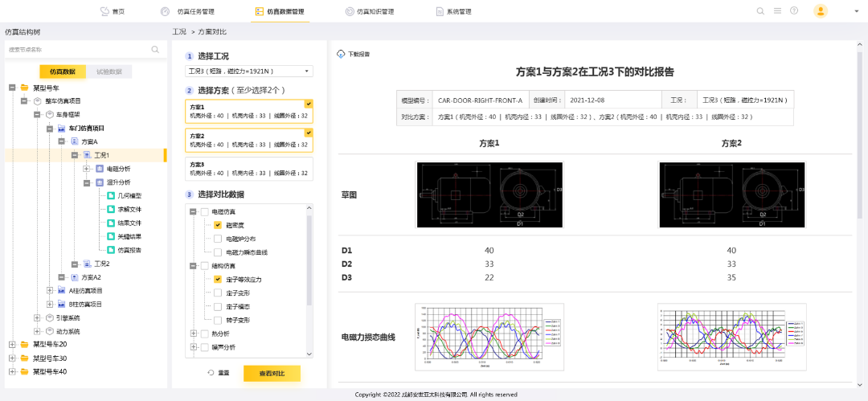Click the 下载报告 download cloud icon
Image resolution: width=868 pixels, height=401 pixels.
pos(341,54)
